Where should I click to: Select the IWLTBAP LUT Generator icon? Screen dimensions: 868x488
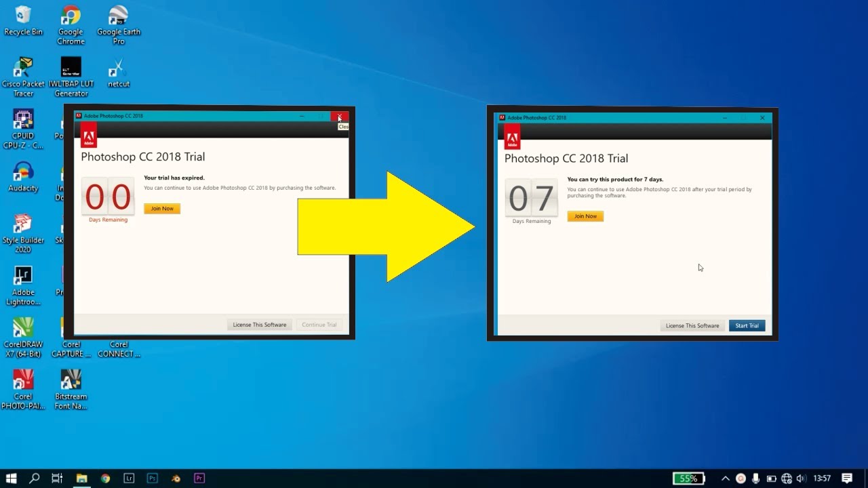[71, 77]
